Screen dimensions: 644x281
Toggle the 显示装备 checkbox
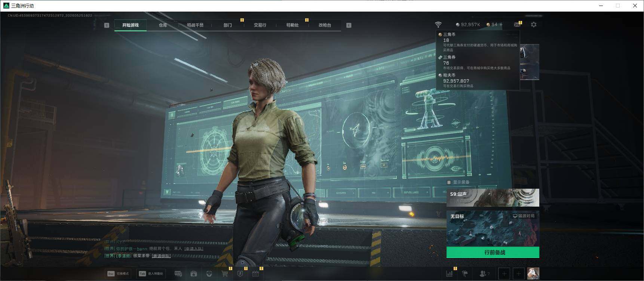449,182
